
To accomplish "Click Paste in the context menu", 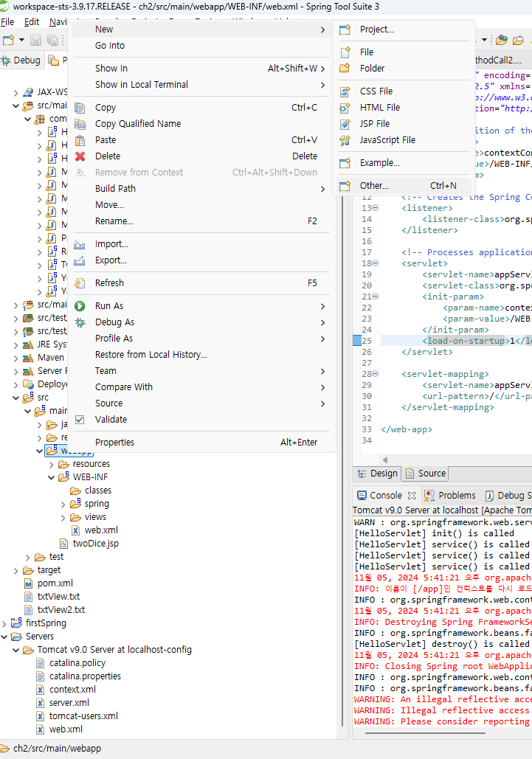I will 201,140.
